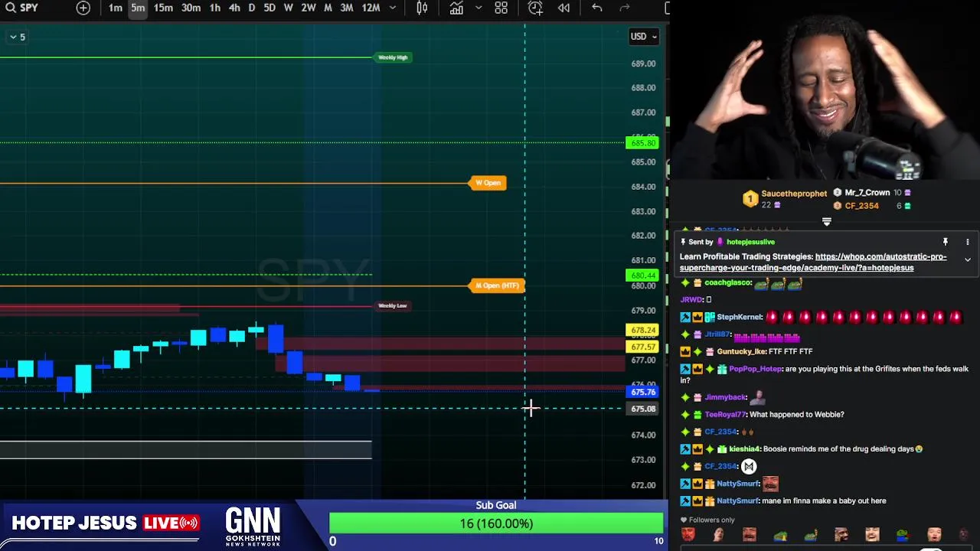Select the 678.24 yellow price label

[x=642, y=331]
